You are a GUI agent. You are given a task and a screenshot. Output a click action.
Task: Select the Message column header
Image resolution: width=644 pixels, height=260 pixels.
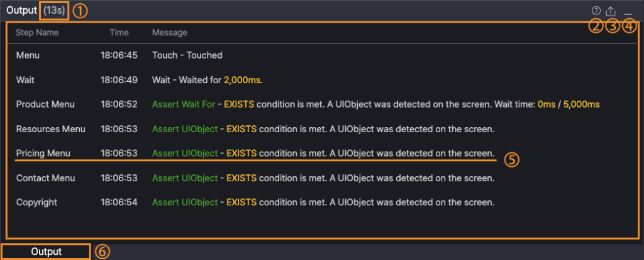tap(170, 33)
